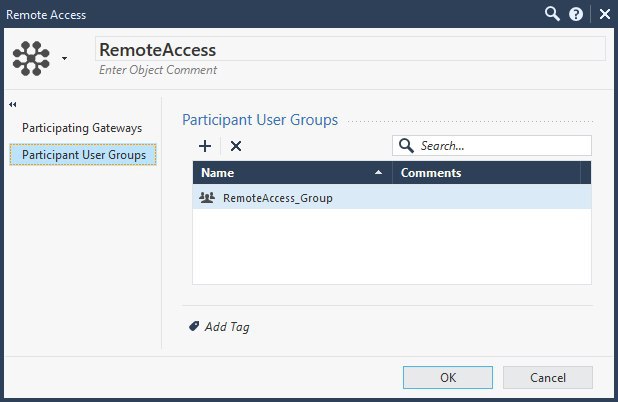Click the RemoteAccess object name field
The height and width of the screenshot is (402, 618).
pos(350,49)
